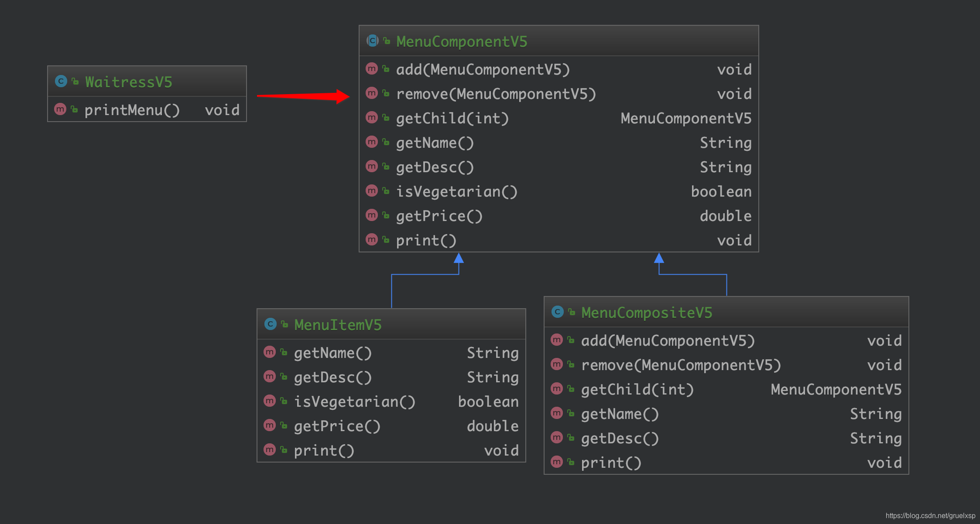Click method icon of getDesc() in MenuItemV5
The width and height of the screenshot is (980, 524).
click(270, 376)
